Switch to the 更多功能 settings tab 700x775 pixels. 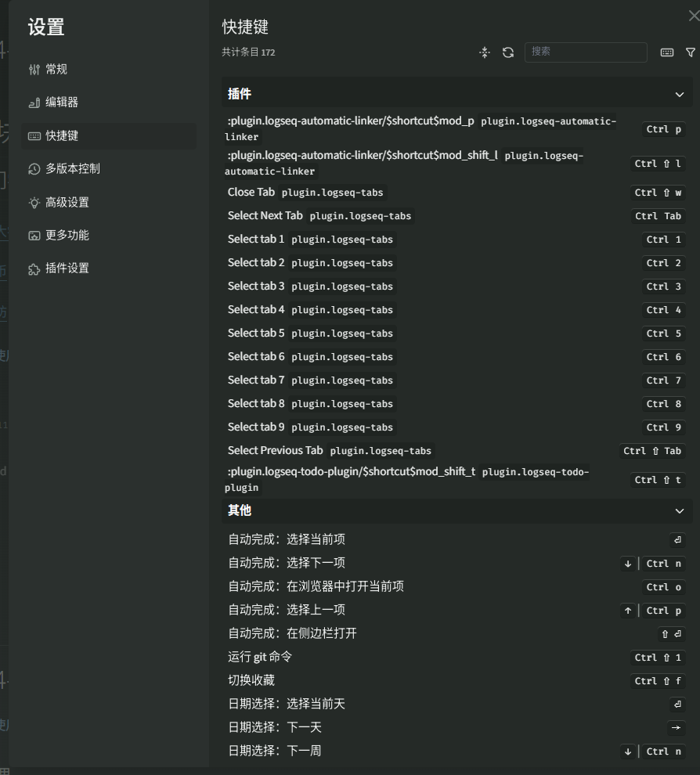[x=67, y=236]
